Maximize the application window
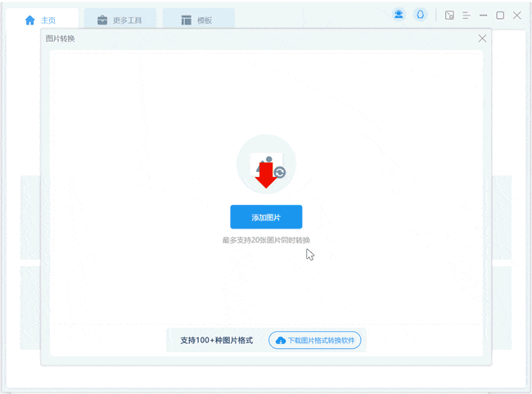Screen dimensions: 532x394 pos(500,15)
